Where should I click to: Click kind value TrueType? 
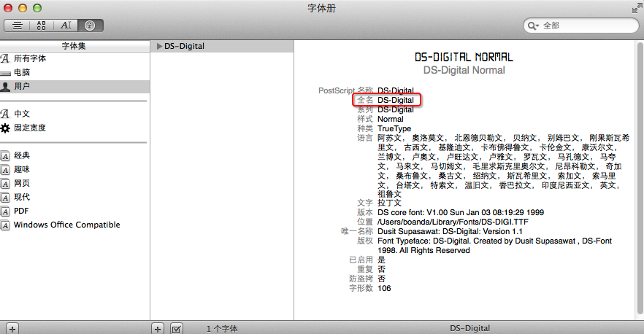pos(394,128)
